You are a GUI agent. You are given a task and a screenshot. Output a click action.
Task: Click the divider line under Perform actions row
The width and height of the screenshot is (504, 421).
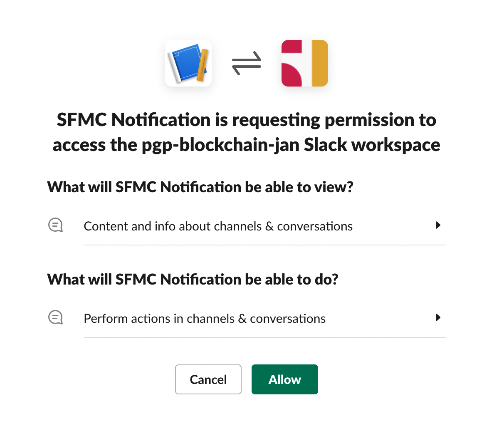pyautogui.click(x=264, y=337)
